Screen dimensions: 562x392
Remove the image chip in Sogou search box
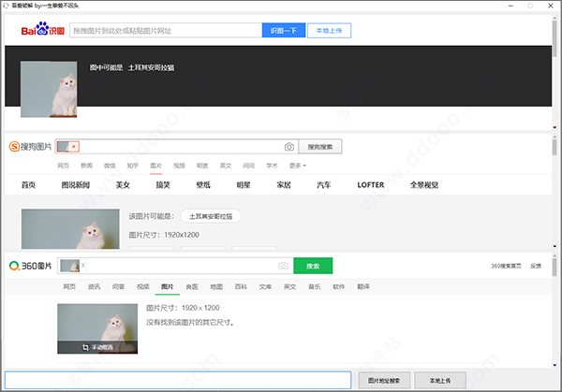pos(74,147)
